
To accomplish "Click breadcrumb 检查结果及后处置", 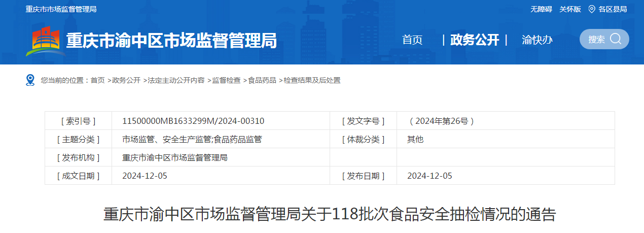I will 312,80.
